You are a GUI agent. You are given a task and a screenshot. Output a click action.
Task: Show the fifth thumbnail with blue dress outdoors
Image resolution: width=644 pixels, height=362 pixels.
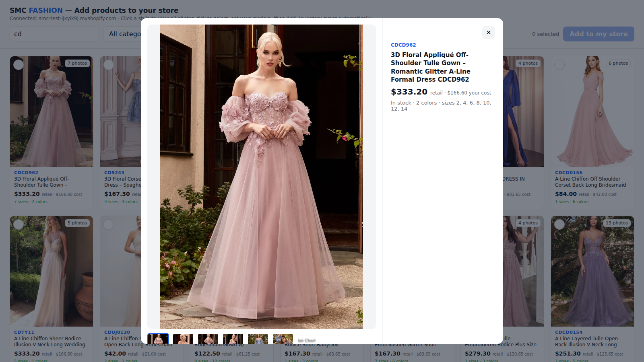258,339
